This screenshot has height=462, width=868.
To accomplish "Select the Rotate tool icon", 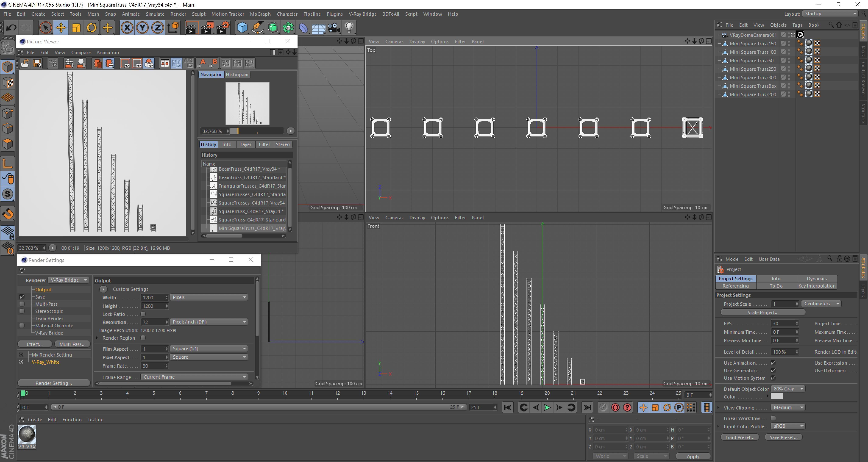I will [92, 28].
